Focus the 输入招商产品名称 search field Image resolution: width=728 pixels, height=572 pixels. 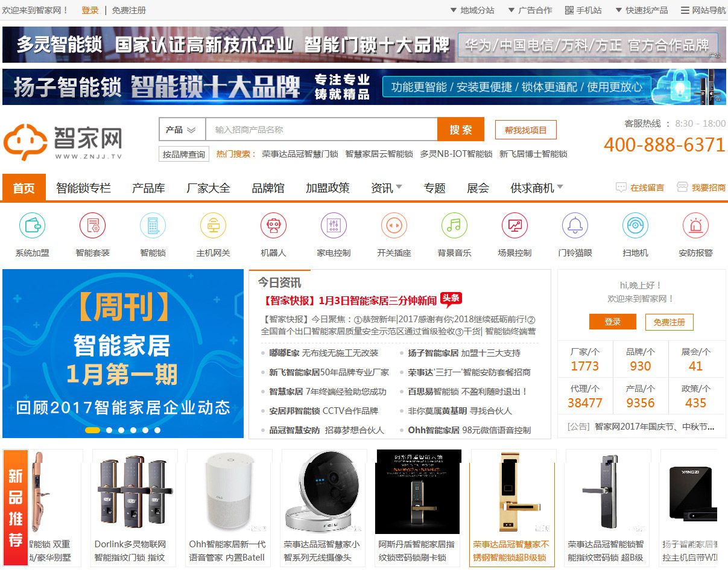tap(321, 130)
